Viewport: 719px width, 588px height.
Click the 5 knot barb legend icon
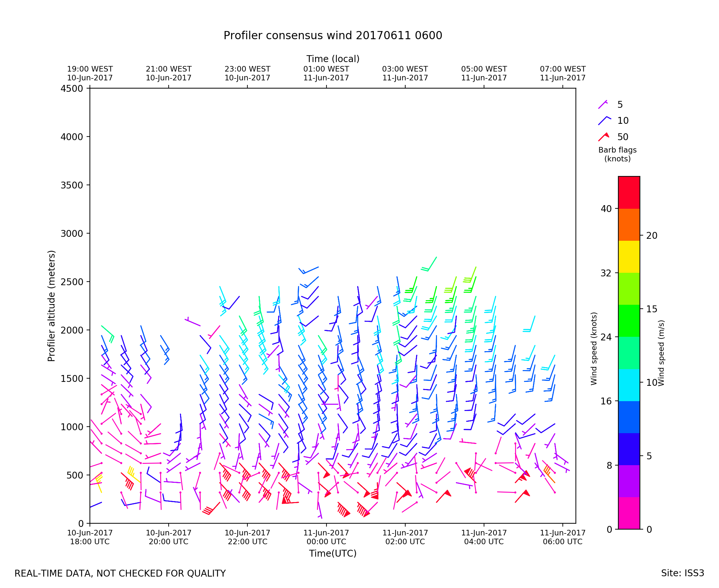[x=603, y=104]
